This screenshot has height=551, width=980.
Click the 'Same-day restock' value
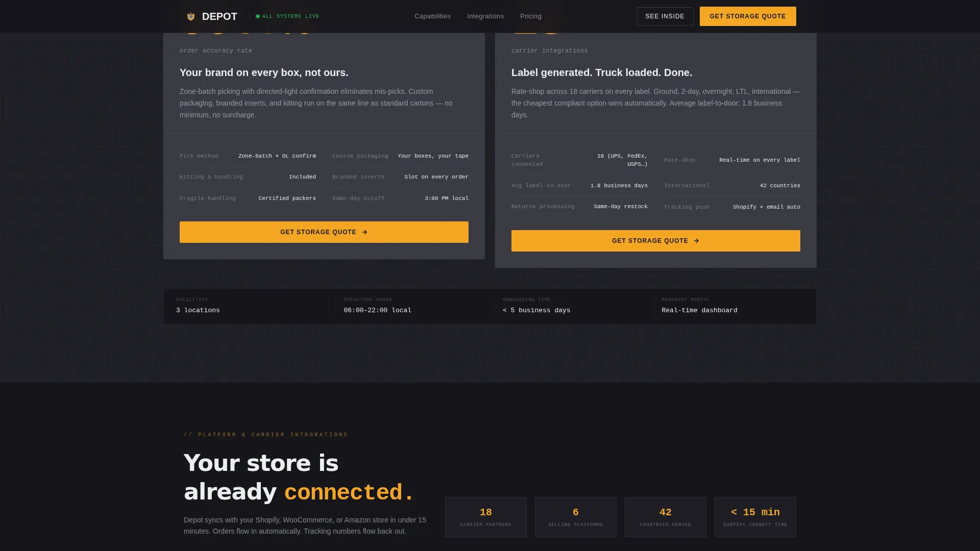621,207
